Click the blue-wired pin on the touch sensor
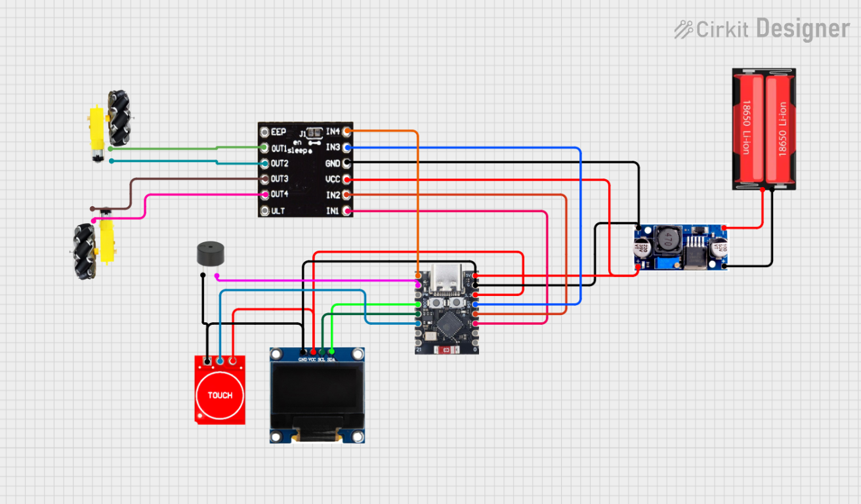 220,360
